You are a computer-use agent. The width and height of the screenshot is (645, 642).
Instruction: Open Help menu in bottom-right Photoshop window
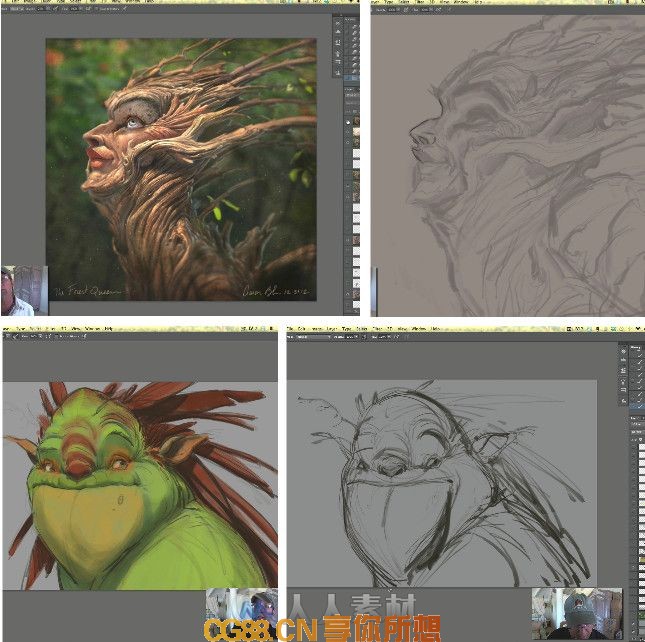[435, 329]
